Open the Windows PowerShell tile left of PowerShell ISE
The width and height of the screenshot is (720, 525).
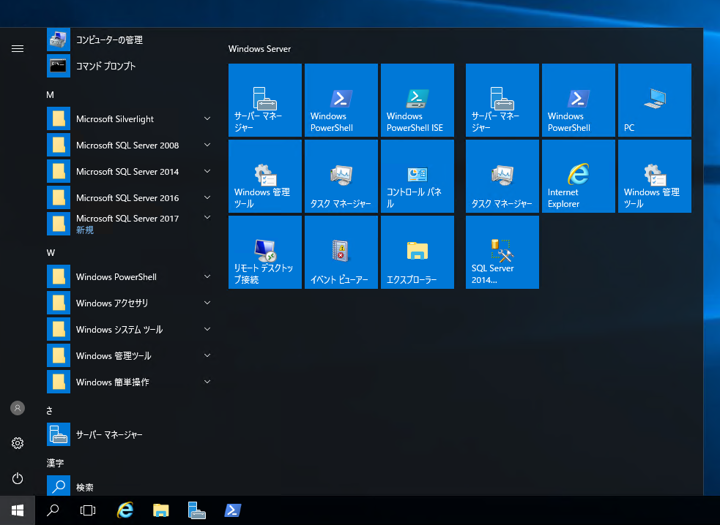coord(341,100)
